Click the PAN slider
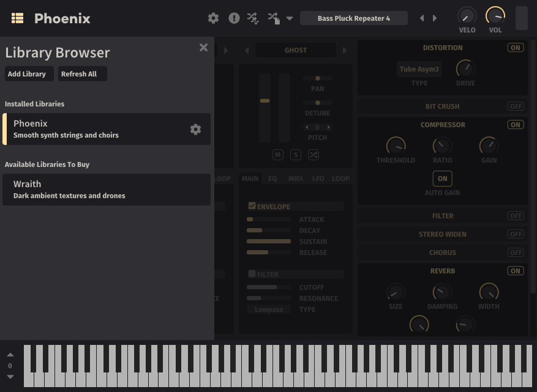 (317, 79)
